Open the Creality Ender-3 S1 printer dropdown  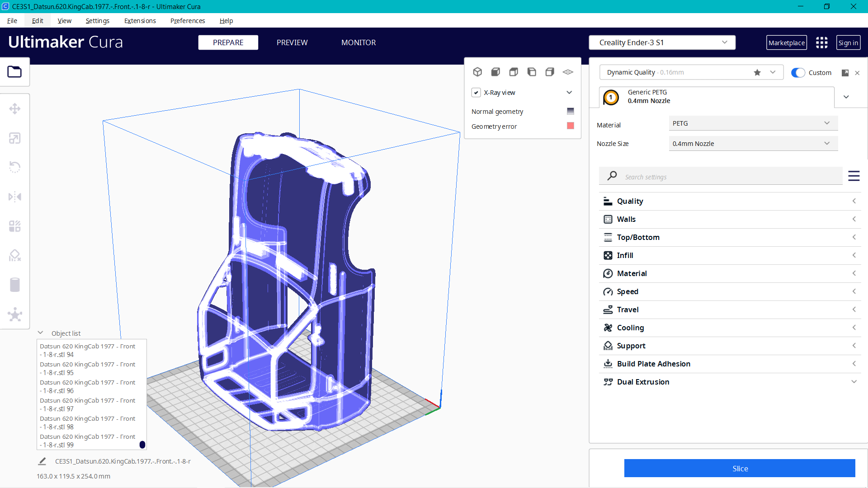tap(662, 42)
